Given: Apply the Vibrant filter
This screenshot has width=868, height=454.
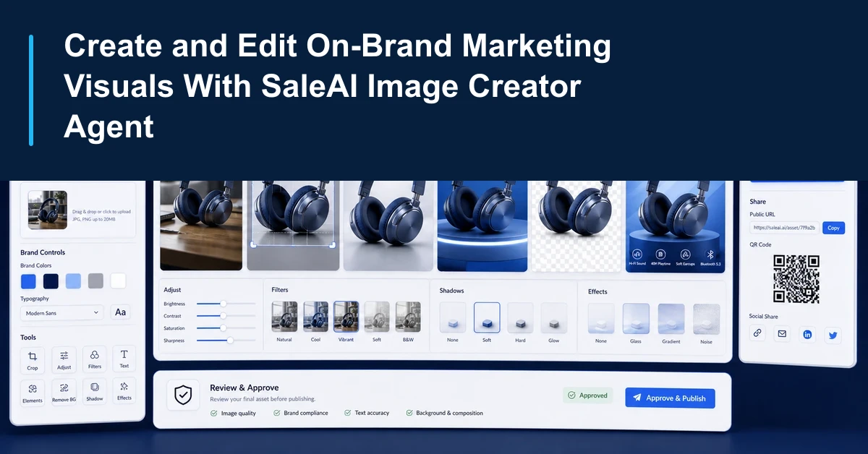Looking at the screenshot, I should 346,317.
